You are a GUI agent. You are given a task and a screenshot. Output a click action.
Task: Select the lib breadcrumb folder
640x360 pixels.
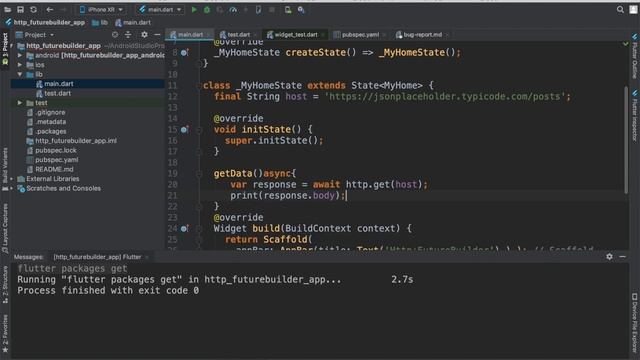[100, 22]
